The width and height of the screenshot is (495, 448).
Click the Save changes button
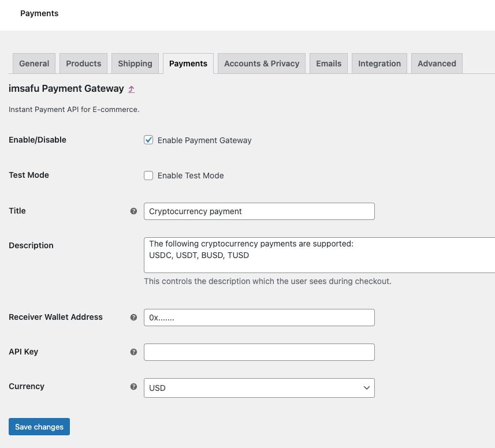pos(39,427)
